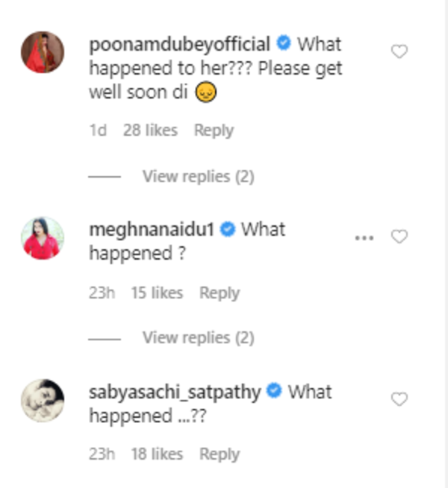Open meghnanaidu1's profile picture
This screenshot has height=488, width=448.
tap(42, 237)
